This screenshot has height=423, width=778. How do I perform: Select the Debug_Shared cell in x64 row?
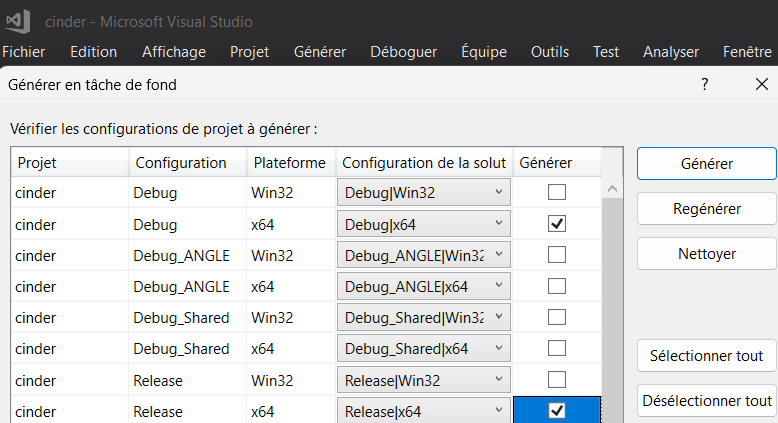pyautogui.click(x=188, y=349)
